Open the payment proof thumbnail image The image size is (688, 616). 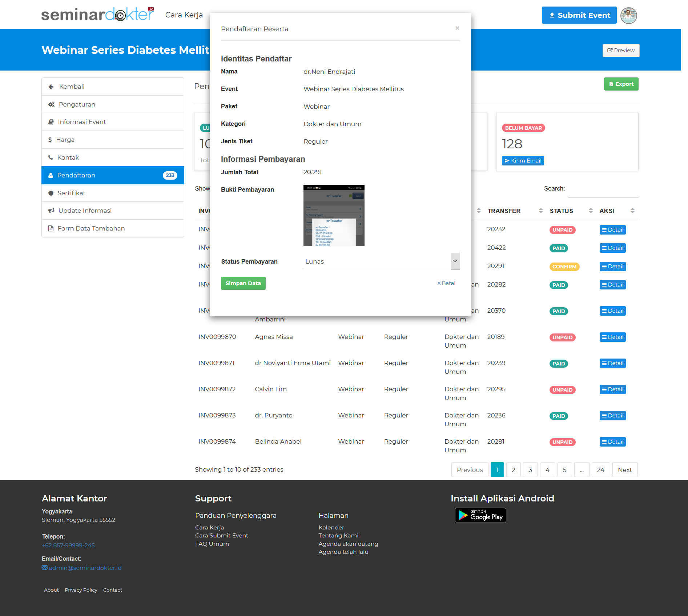[334, 216]
